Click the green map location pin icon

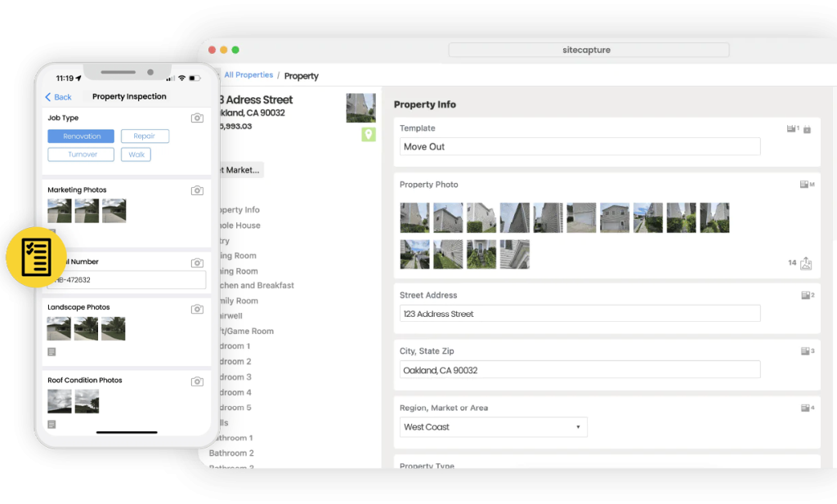[369, 135]
